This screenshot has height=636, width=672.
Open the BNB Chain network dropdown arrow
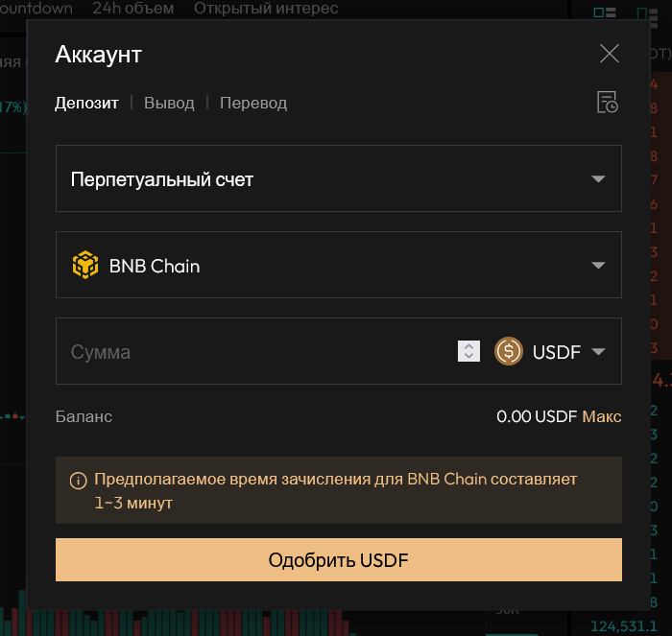point(598,265)
